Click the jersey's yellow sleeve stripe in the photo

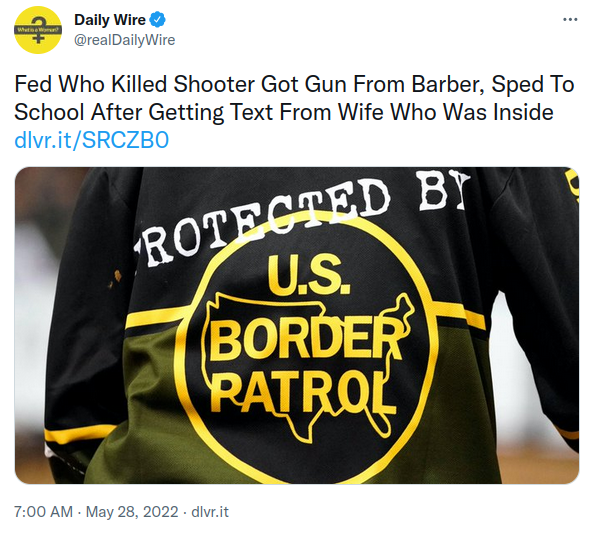click(x=79, y=433)
